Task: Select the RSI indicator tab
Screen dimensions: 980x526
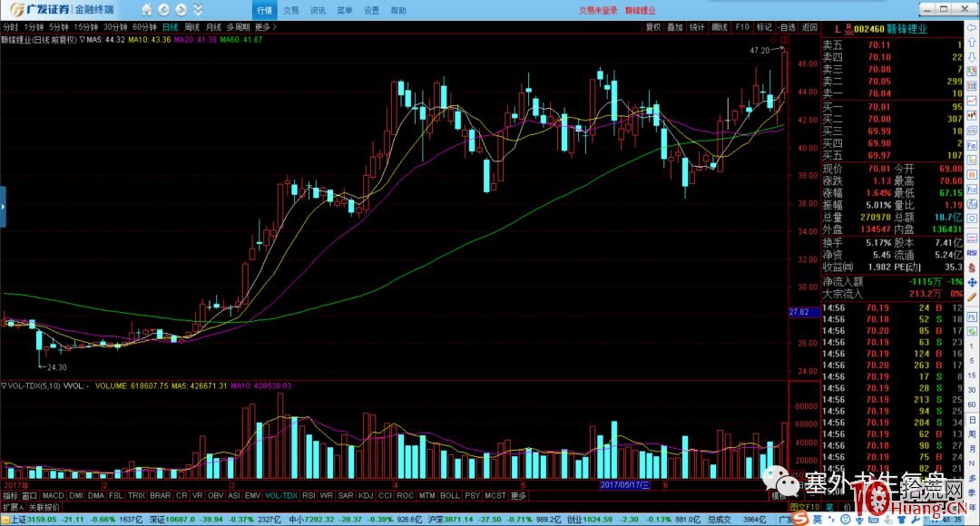Action: point(309,496)
